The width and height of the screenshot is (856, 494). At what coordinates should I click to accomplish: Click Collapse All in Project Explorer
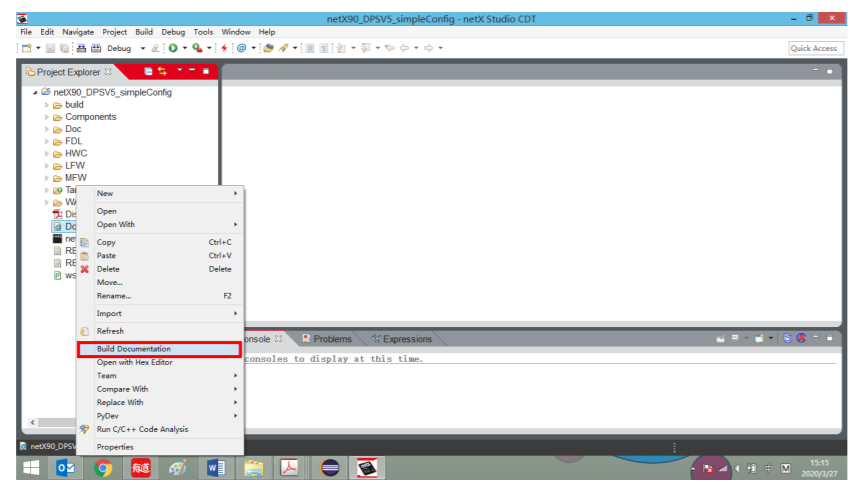coord(148,72)
